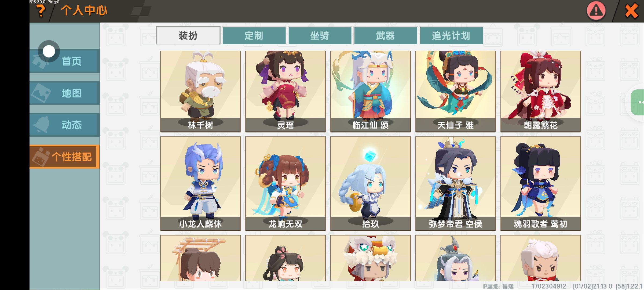Screen dimensions: 644x290
Task: Switch to the 坐骑 mounts tab
Action: (x=320, y=36)
